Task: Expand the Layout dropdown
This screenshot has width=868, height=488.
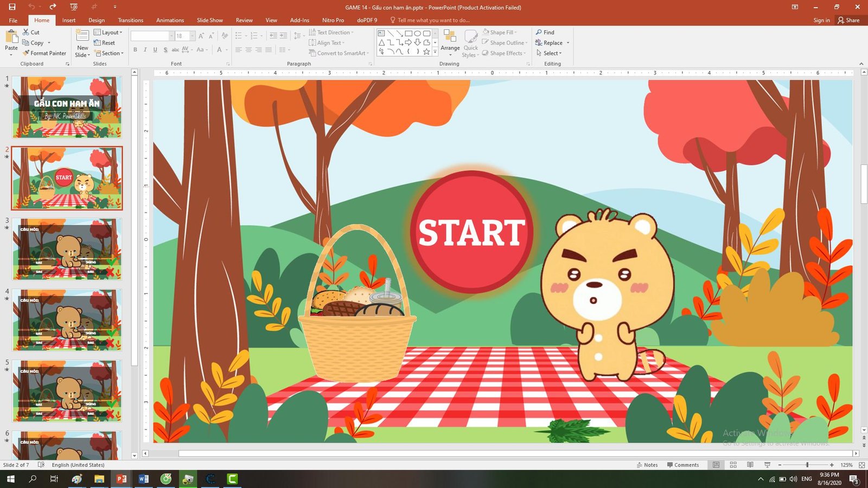Action: [x=108, y=33]
